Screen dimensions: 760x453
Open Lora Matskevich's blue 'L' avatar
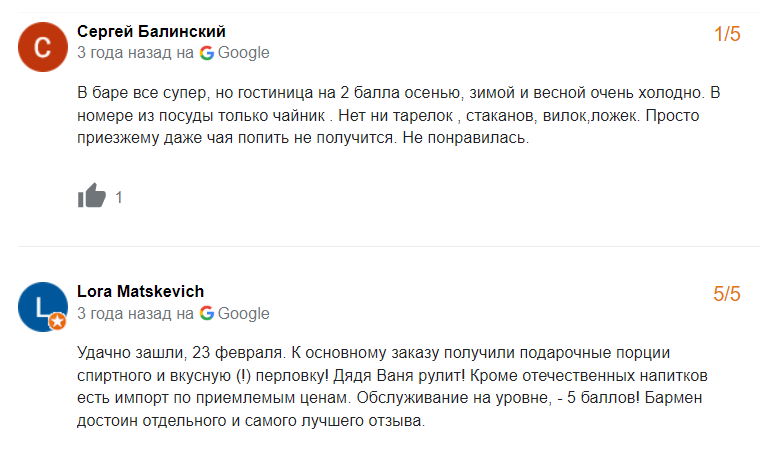tap(42, 307)
